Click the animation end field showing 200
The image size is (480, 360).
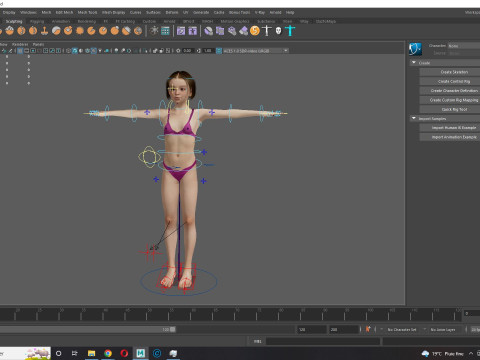coord(344,329)
